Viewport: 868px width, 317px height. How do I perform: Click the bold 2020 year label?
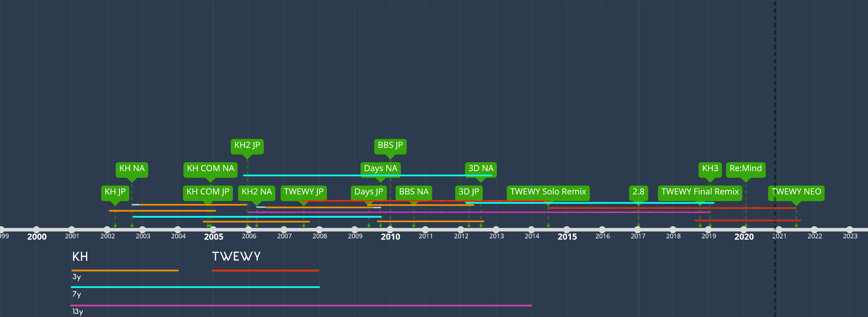[744, 236]
